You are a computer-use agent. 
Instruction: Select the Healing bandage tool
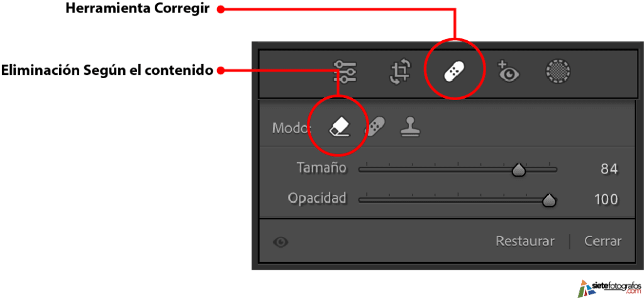[x=454, y=72]
